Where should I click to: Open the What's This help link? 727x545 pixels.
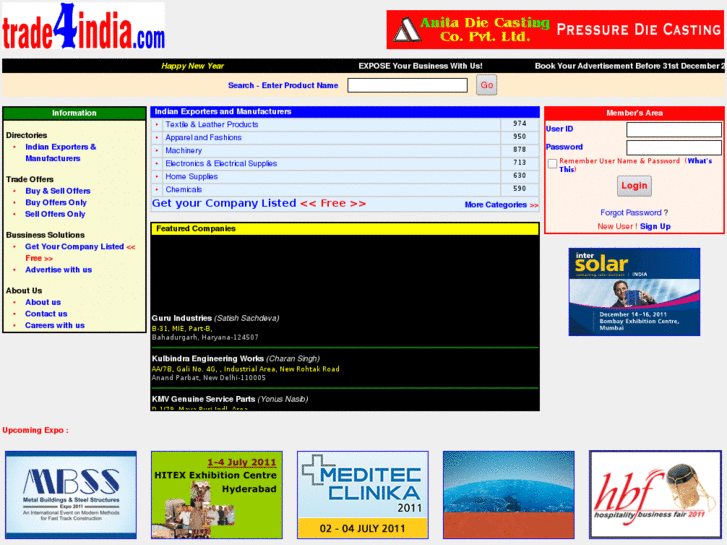(700, 161)
